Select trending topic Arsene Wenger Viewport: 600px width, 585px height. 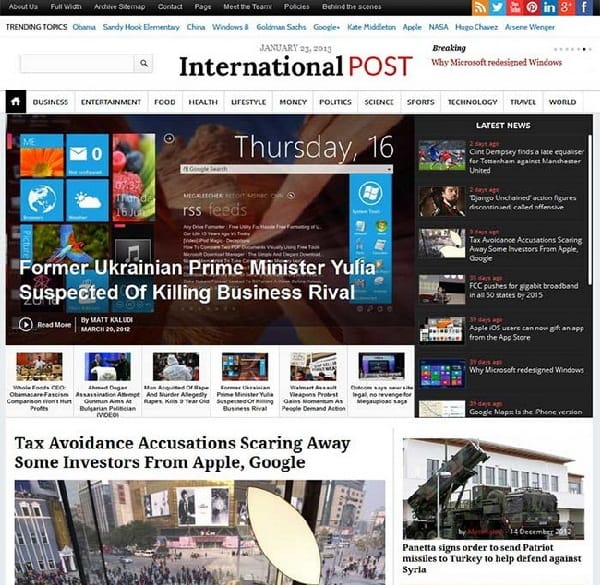point(530,27)
